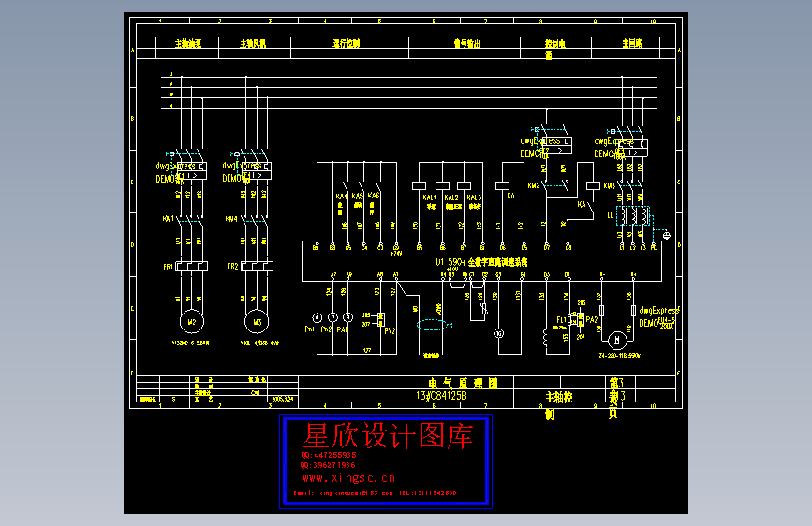Click the M3 motor symbol
This screenshot has height=526, width=812.
257,322
